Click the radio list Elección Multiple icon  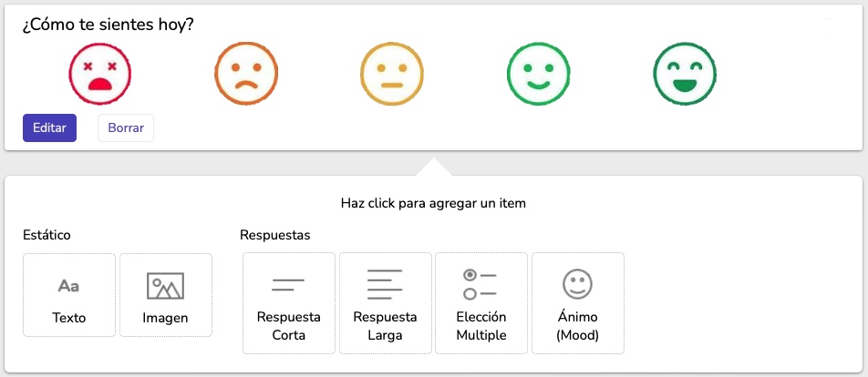click(x=480, y=285)
